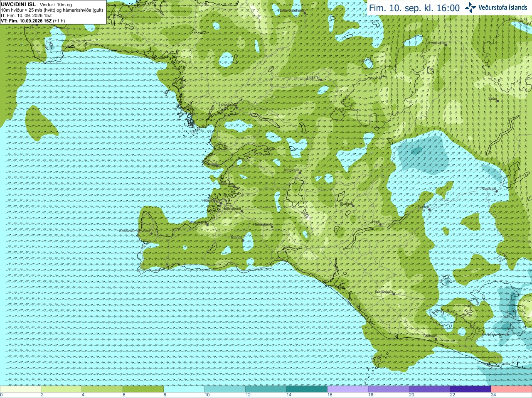The height and width of the screenshot is (398, 532).
Task: Select the Þingvellir station marker
Action: tap(300, 172)
